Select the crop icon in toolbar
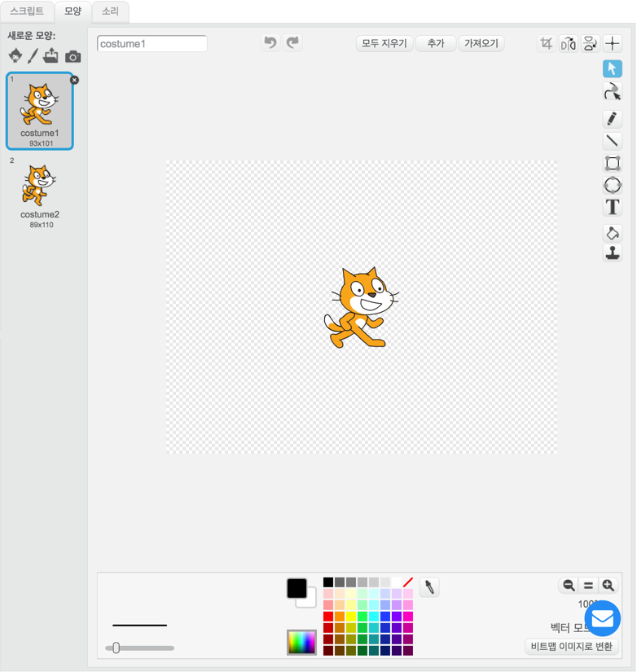This screenshot has height=672, width=637. pos(546,43)
